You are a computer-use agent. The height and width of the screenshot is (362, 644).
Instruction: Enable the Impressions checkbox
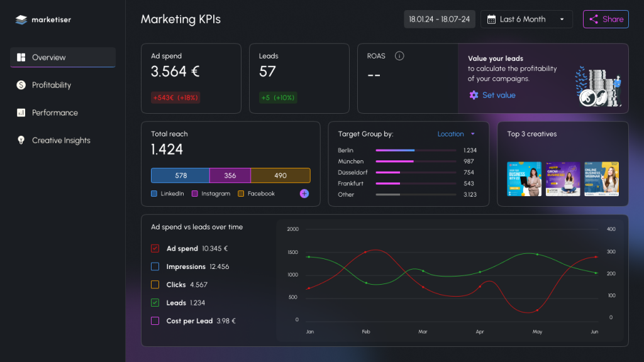155,266
